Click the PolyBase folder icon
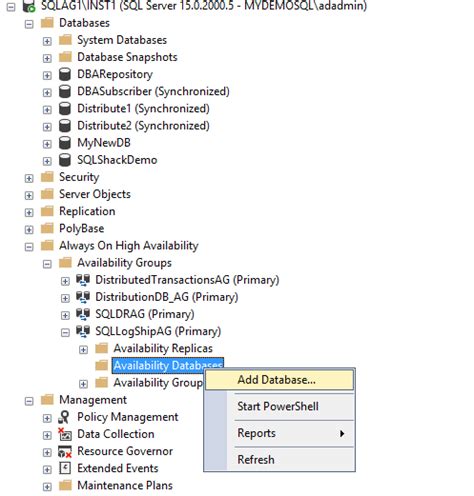 47,228
